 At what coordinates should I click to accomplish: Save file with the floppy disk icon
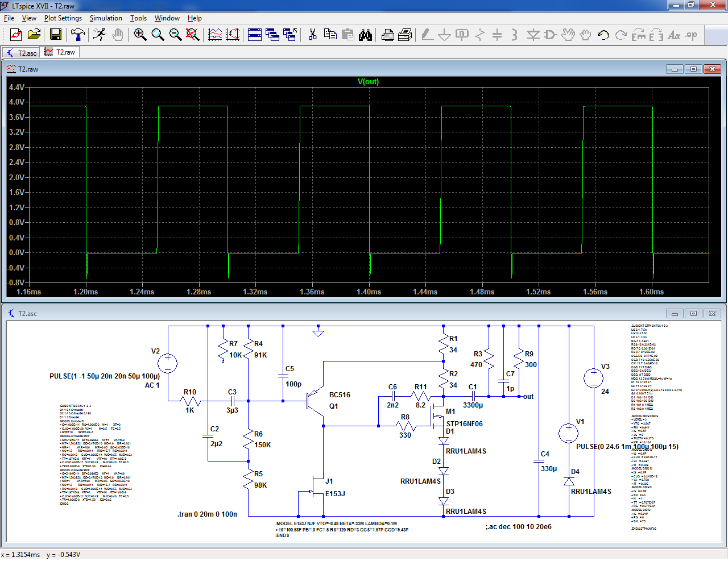coord(56,35)
